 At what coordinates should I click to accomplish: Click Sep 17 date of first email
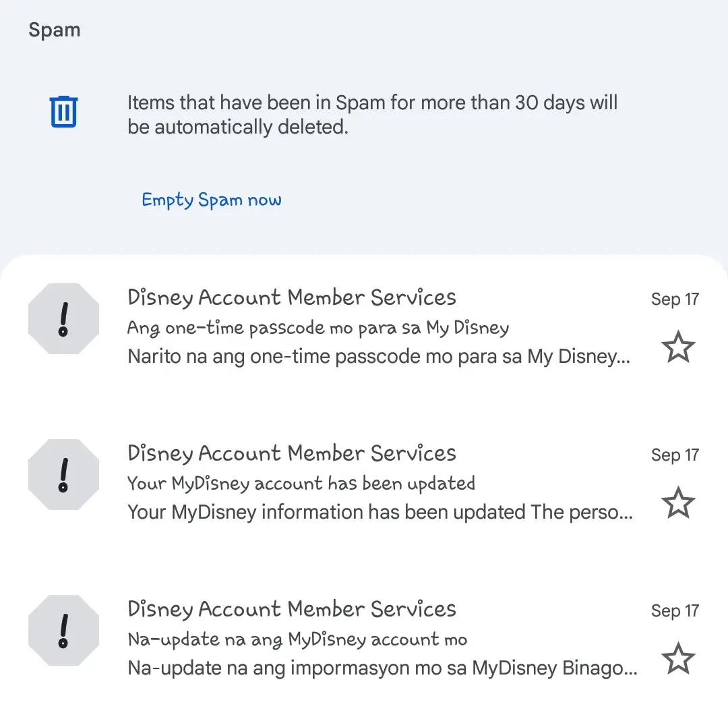(x=675, y=299)
